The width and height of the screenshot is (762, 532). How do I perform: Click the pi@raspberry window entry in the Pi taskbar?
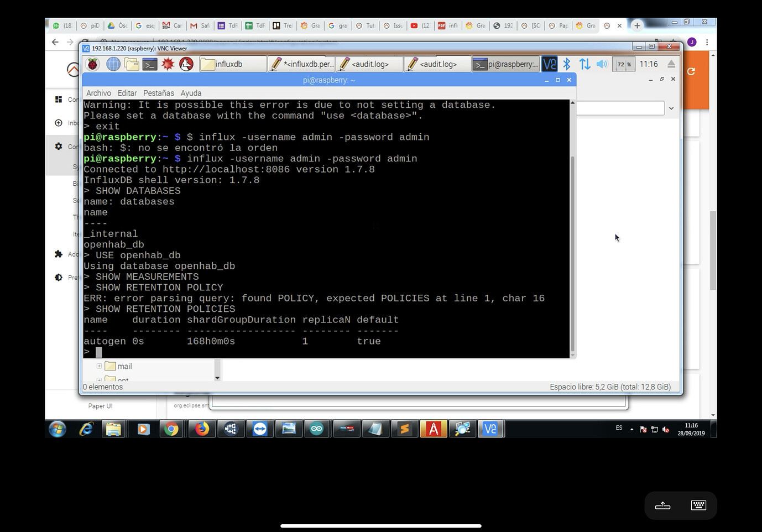coord(505,64)
